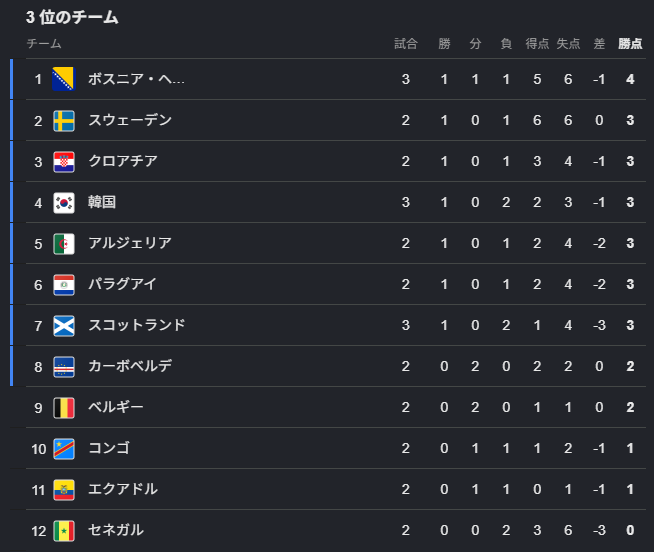This screenshot has width=654, height=552.
Task: Click the South Korea flag icon
Action: pos(64,203)
